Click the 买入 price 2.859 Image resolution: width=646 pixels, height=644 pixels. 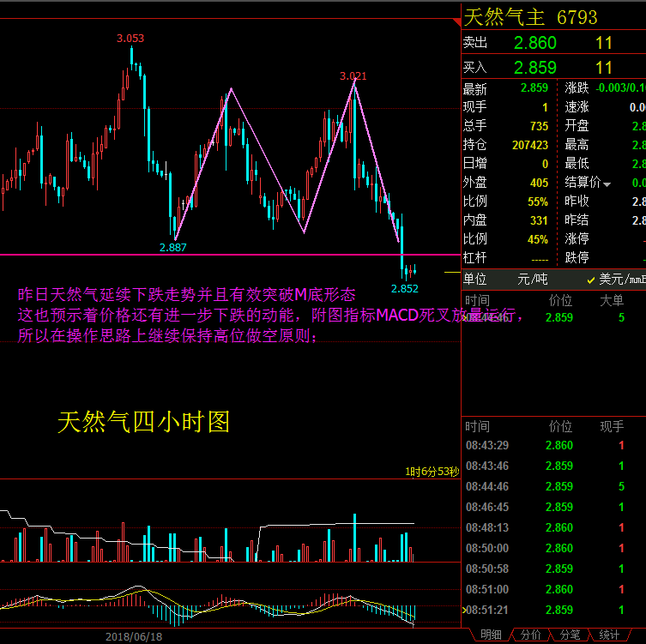tap(534, 67)
